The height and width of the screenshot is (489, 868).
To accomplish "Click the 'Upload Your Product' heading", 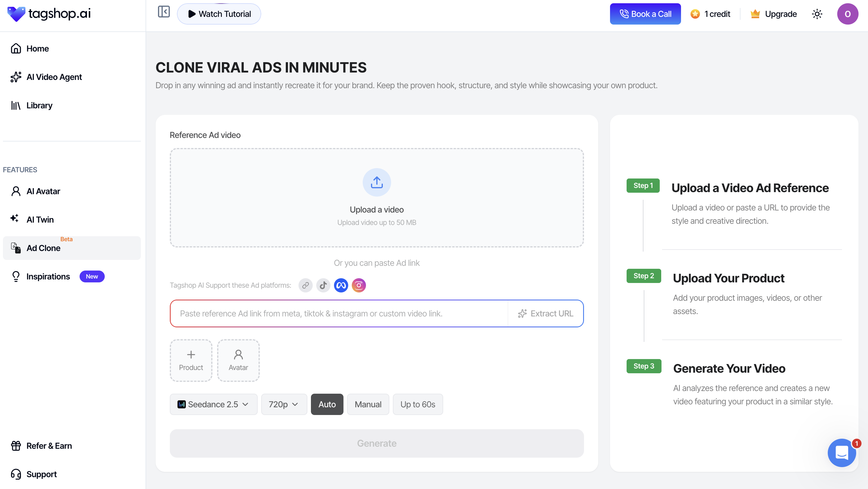I will click(x=728, y=278).
